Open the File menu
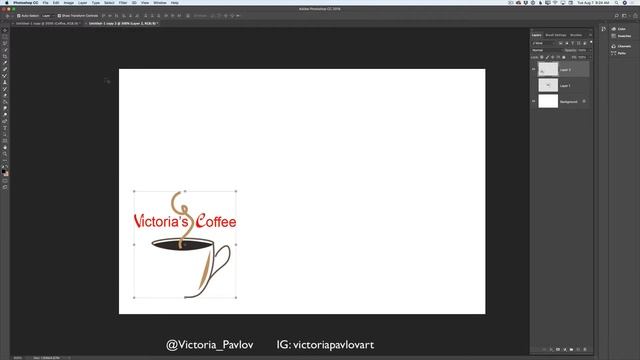Image resolution: width=640 pixels, height=360 pixels. coord(45,3)
